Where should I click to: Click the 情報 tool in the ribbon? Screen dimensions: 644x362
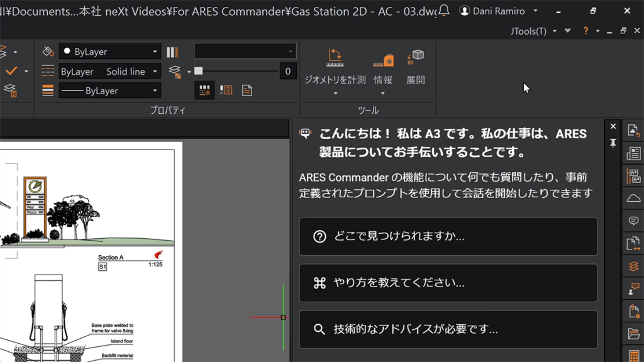click(x=384, y=63)
